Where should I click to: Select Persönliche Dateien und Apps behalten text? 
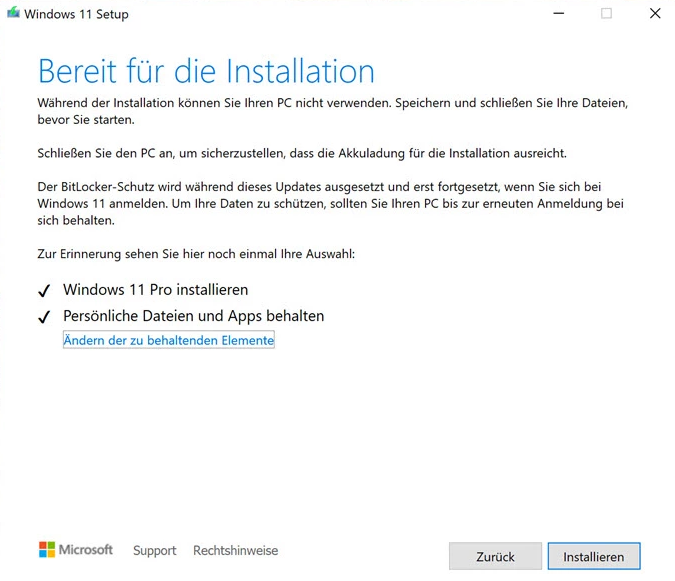193,316
